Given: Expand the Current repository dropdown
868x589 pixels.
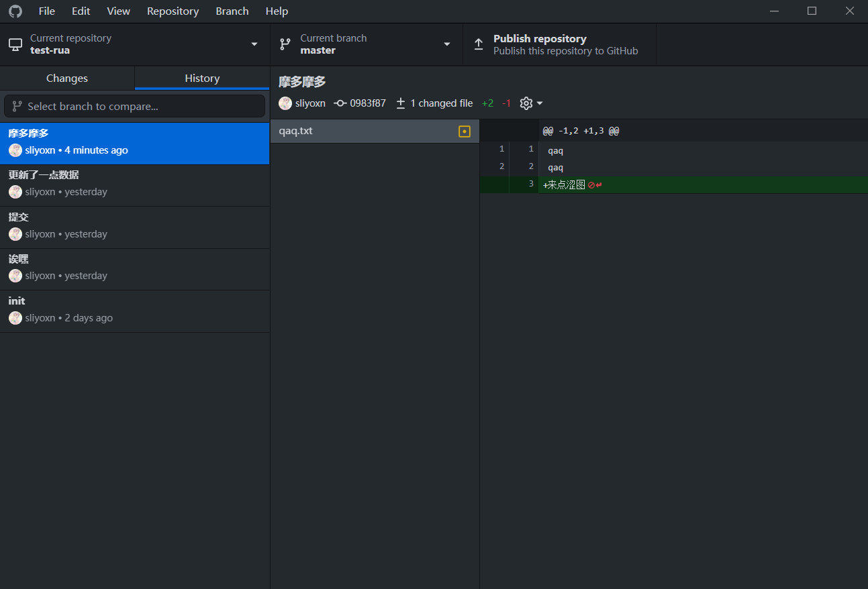Looking at the screenshot, I should tap(254, 44).
